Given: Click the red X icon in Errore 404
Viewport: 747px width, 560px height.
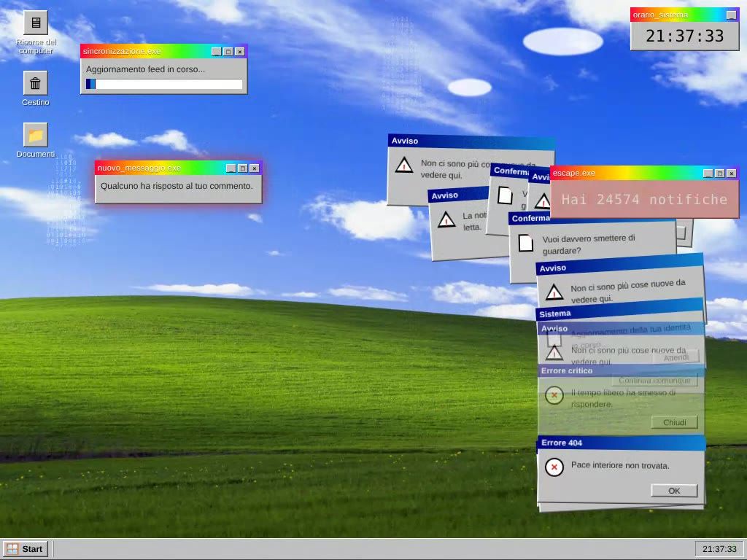Looking at the screenshot, I should coord(554,467).
